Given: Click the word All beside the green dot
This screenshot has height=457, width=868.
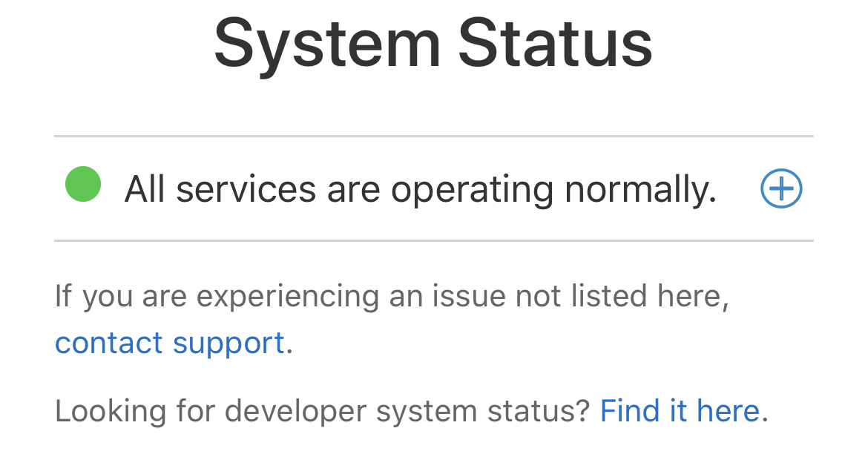Looking at the screenshot, I should (x=144, y=190).
